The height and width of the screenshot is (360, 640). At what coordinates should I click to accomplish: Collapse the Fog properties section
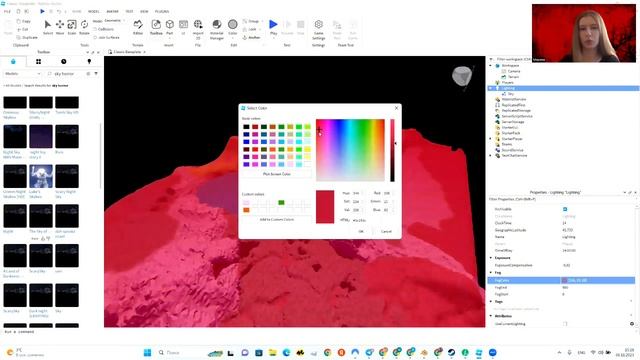click(x=491, y=273)
